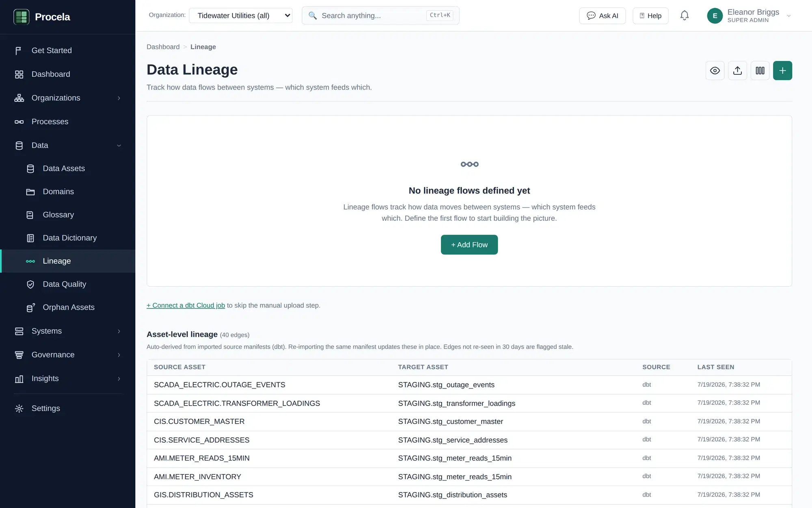Click the green plus icon button
The width and height of the screenshot is (812, 508).
[x=782, y=71]
